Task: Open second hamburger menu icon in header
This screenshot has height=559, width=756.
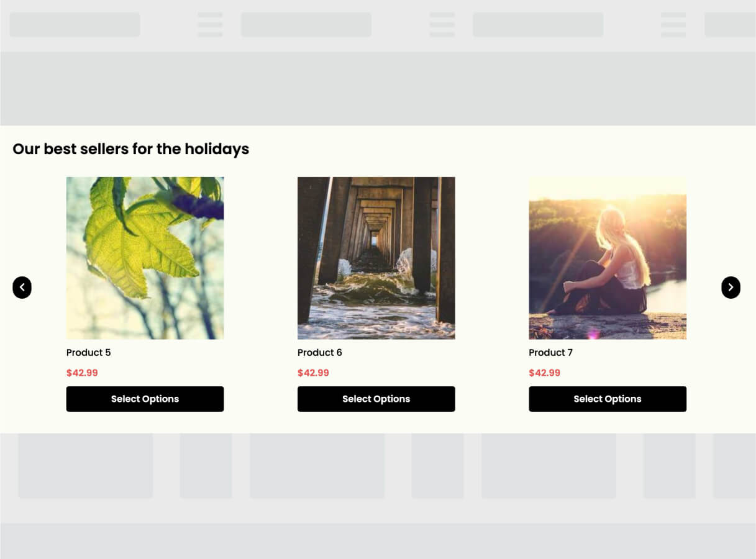Action: (x=442, y=25)
